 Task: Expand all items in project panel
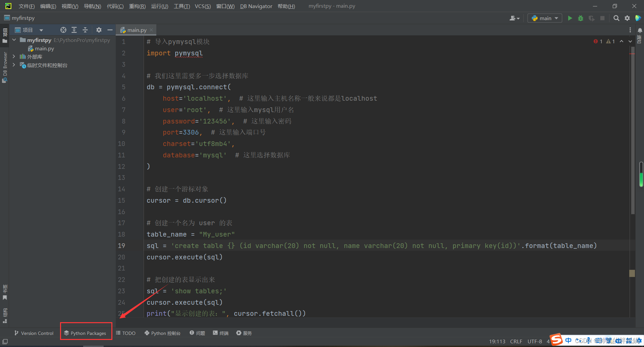[x=74, y=30]
